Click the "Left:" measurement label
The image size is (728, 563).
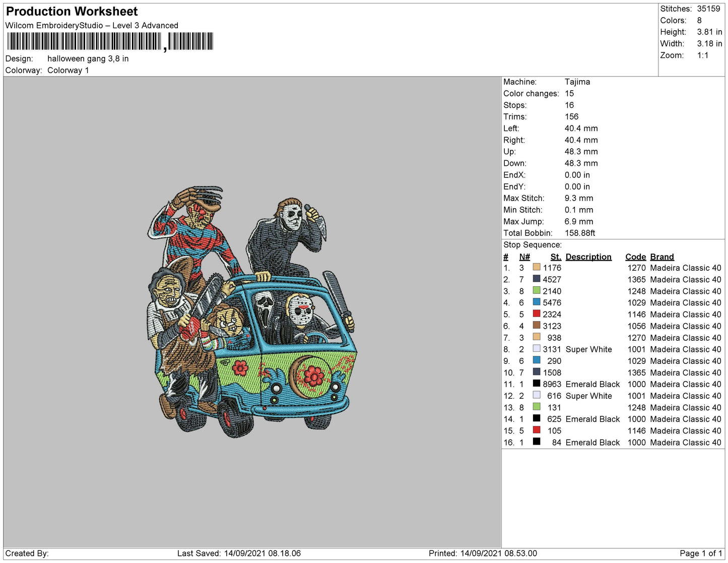point(511,128)
